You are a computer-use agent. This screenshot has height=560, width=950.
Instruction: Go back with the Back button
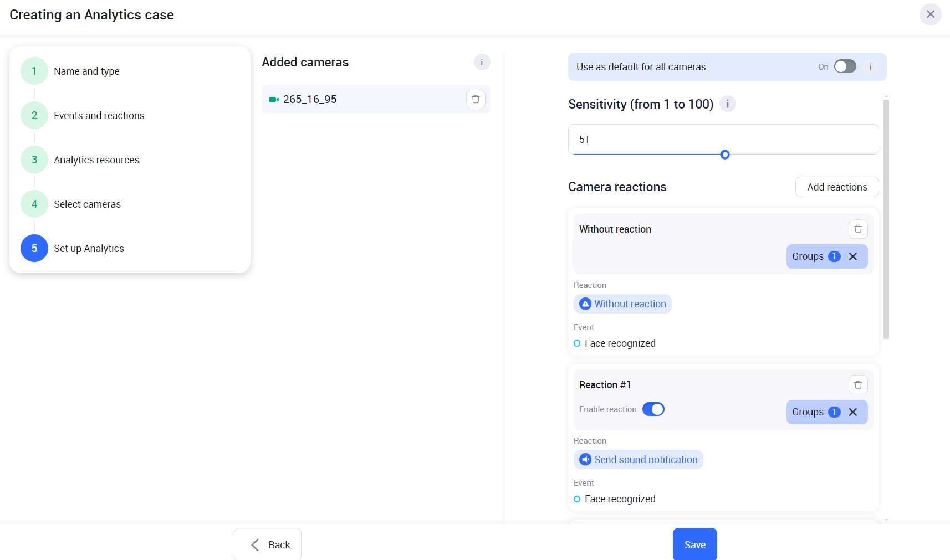(268, 544)
